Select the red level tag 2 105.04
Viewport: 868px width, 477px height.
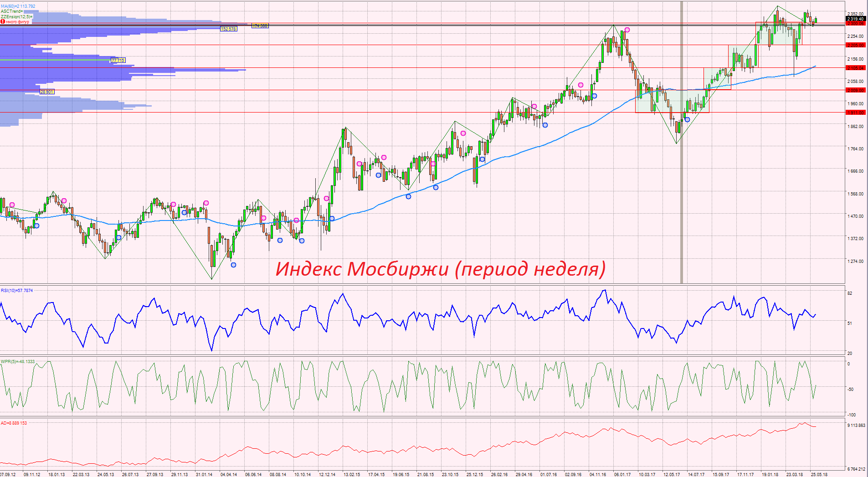click(855, 68)
